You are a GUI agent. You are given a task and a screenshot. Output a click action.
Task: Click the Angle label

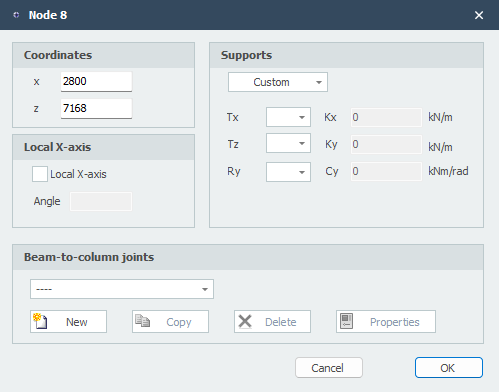[x=47, y=202]
